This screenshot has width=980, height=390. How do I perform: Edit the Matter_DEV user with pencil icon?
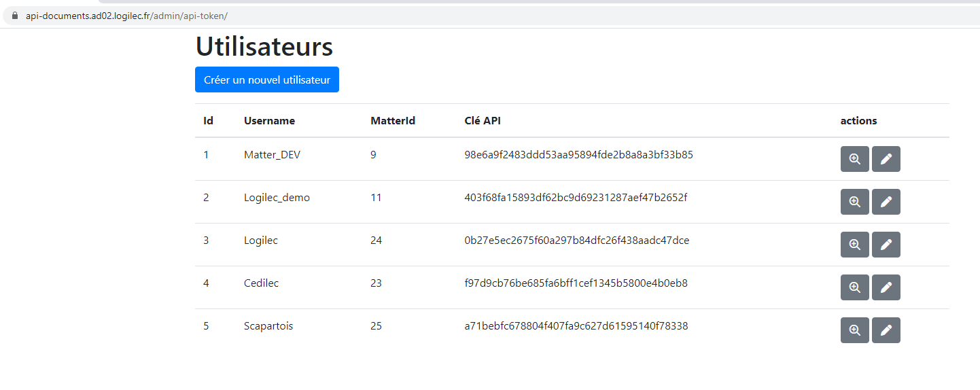click(x=886, y=159)
